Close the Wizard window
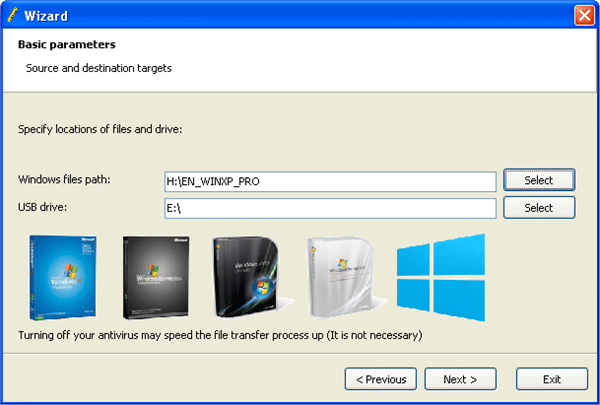Screen dimensions: 600x405 click(x=584, y=15)
